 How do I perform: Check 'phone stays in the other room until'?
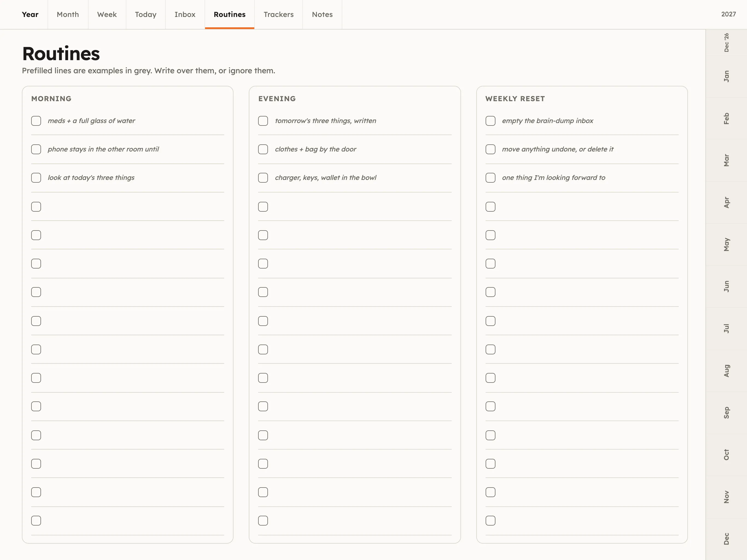click(x=36, y=149)
